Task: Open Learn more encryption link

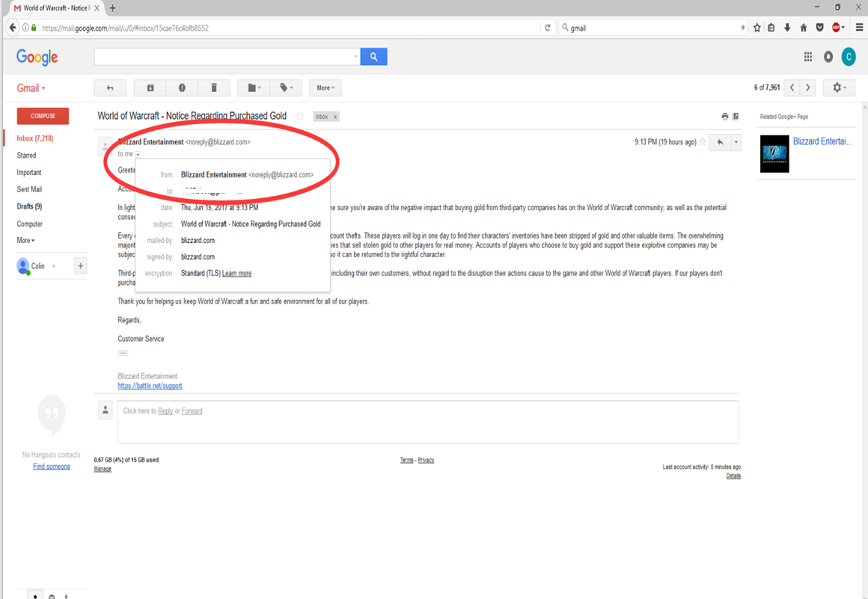Action: [x=237, y=273]
